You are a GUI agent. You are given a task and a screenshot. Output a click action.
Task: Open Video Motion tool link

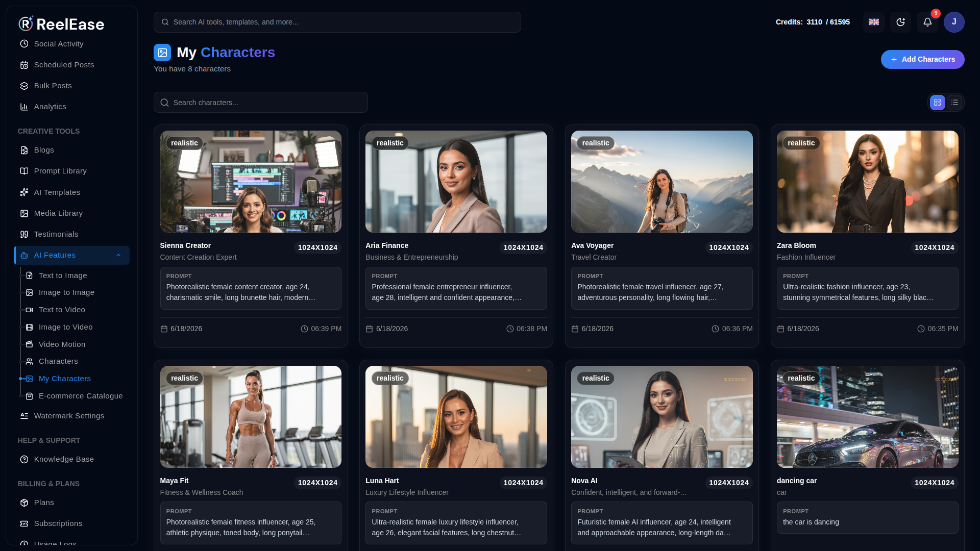tap(62, 344)
